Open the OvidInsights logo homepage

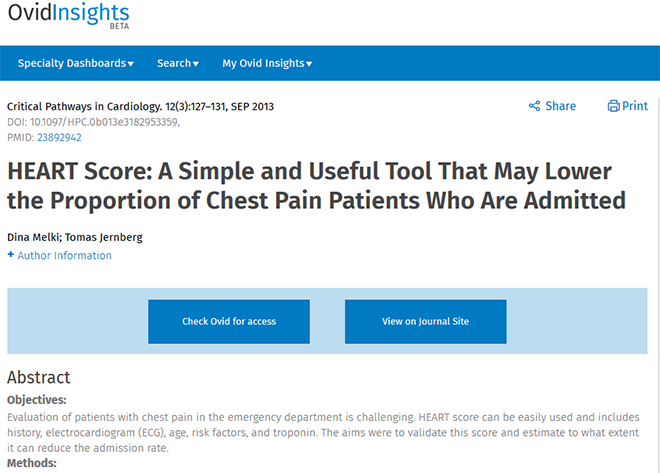69,15
